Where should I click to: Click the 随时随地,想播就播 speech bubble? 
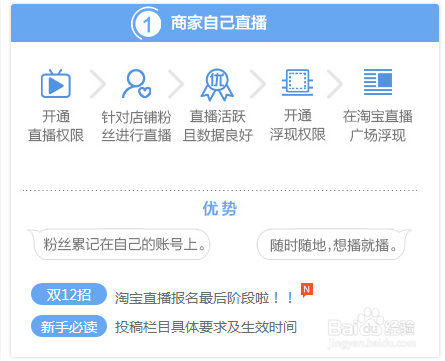pyautogui.click(x=333, y=244)
